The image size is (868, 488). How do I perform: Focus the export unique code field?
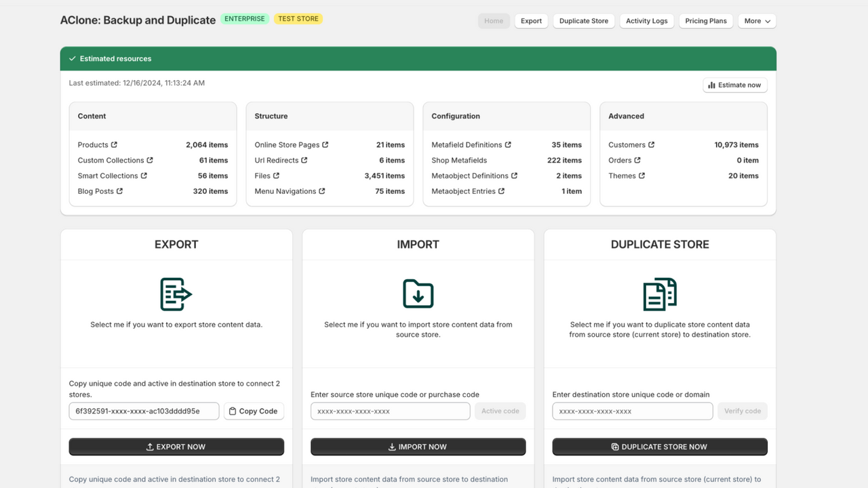[144, 411]
